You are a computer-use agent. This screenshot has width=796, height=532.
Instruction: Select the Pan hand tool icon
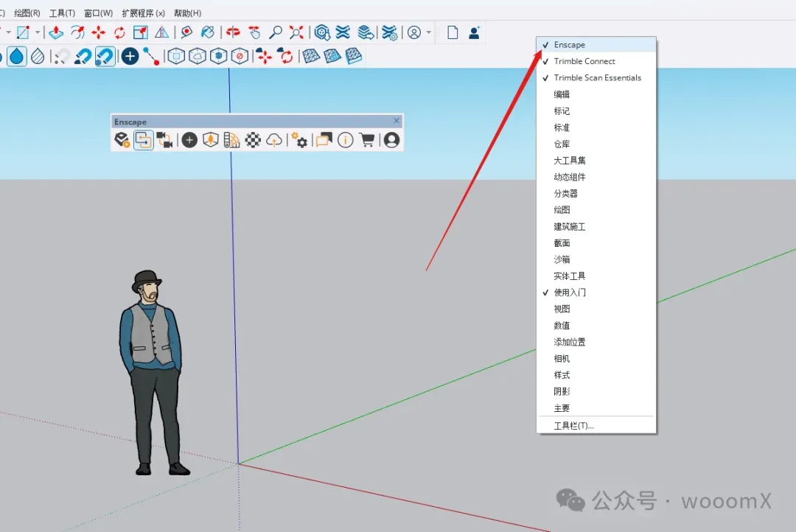(x=254, y=32)
